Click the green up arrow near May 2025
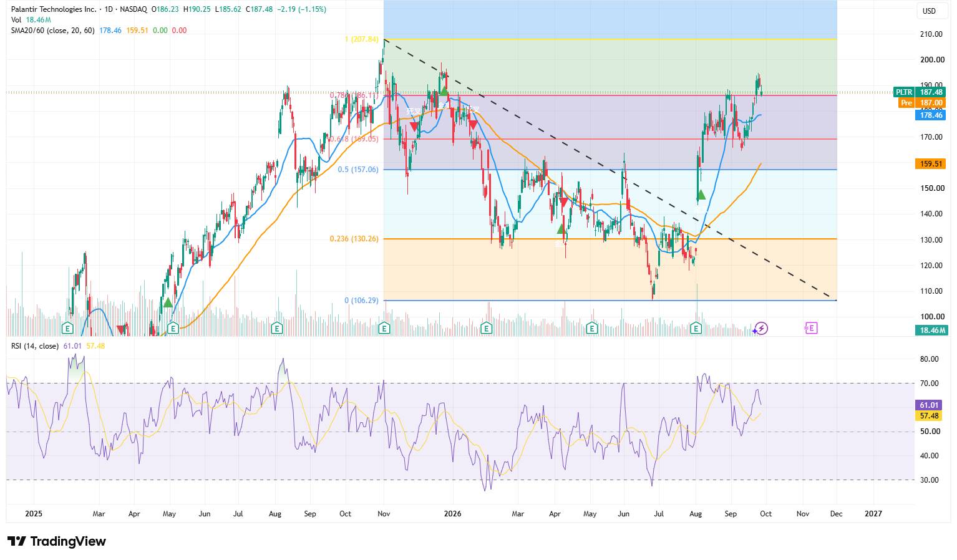The image size is (957, 560). click(x=167, y=302)
